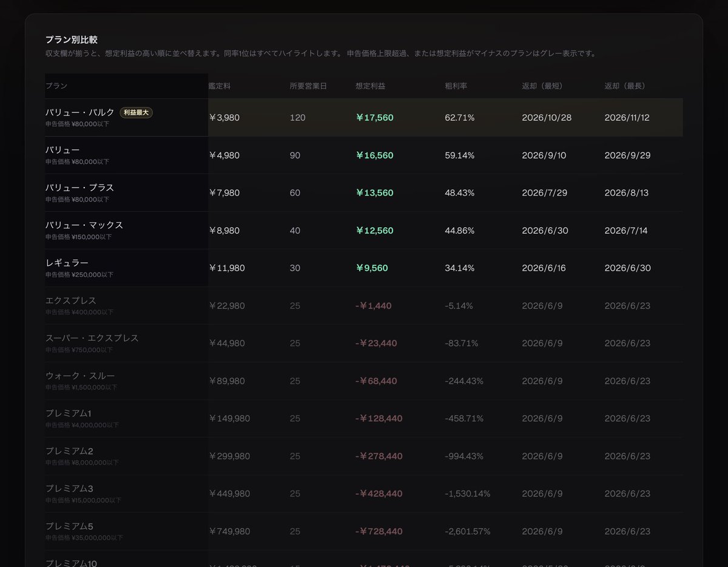Viewport: 728px width, 567px height.
Task: Click the 返却（最長） column header
Action: tap(625, 86)
